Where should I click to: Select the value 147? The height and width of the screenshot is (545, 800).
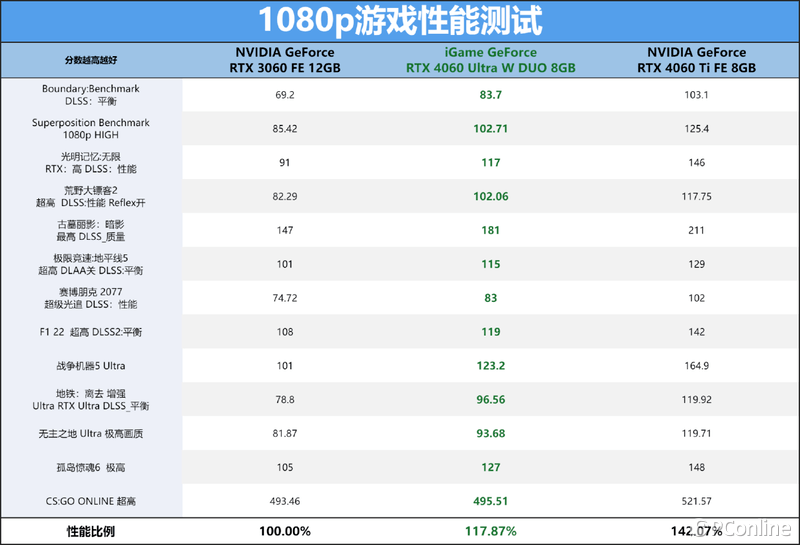tap(285, 231)
